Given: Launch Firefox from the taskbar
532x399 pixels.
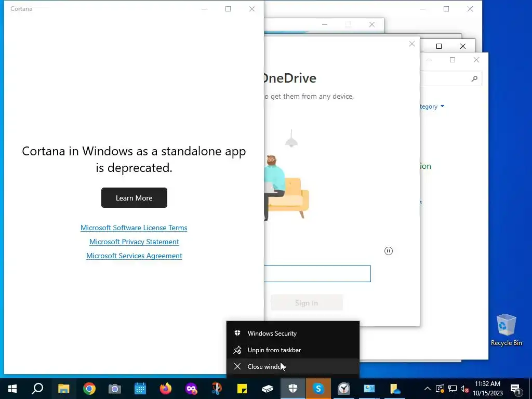Looking at the screenshot, I should [x=166, y=389].
